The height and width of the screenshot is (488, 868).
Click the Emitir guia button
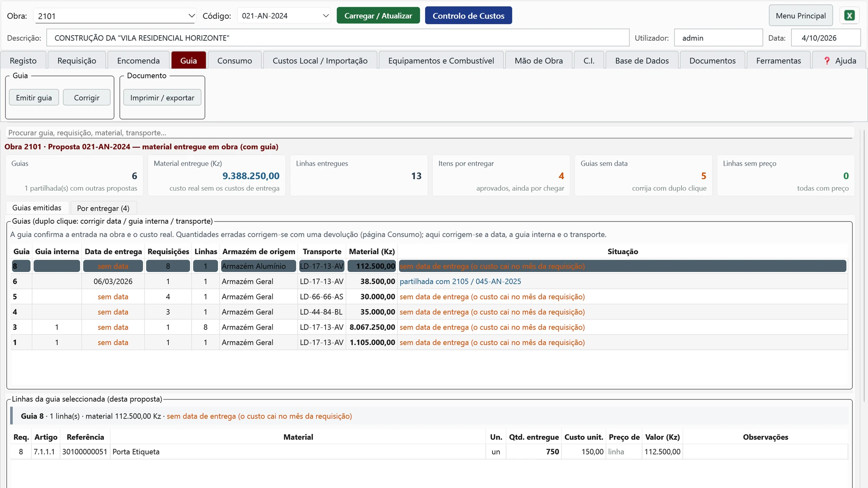click(x=34, y=97)
